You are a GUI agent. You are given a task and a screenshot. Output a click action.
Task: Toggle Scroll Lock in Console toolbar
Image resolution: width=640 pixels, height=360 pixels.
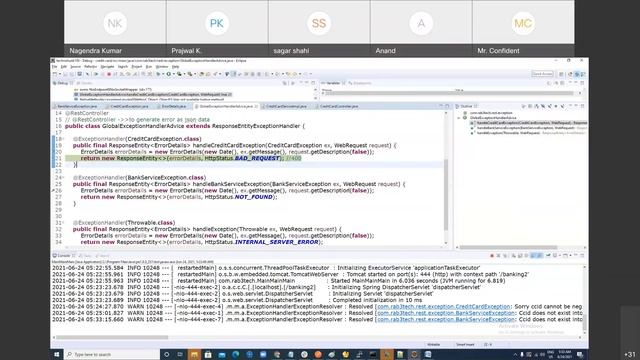tap(520, 256)
